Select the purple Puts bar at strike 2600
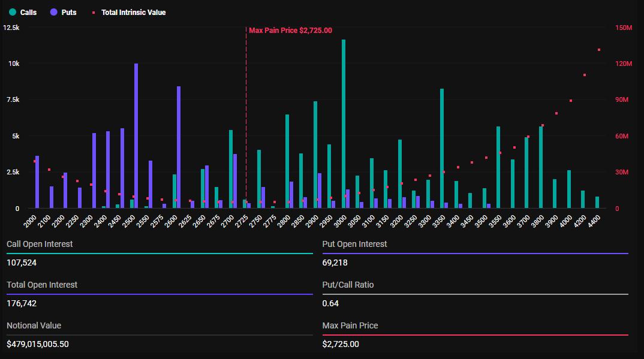Screen dimensions: 644x359 pyautogui.click(x=179, y=147)
